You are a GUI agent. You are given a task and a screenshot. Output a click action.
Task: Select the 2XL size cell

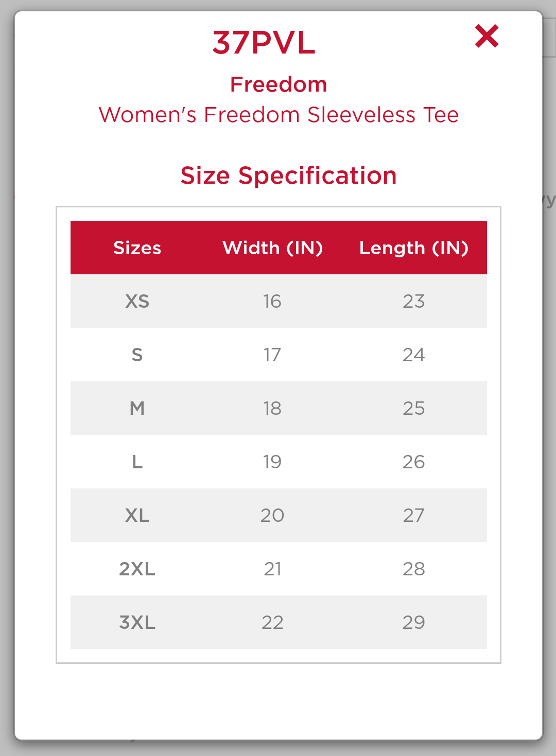click(137, 569)
